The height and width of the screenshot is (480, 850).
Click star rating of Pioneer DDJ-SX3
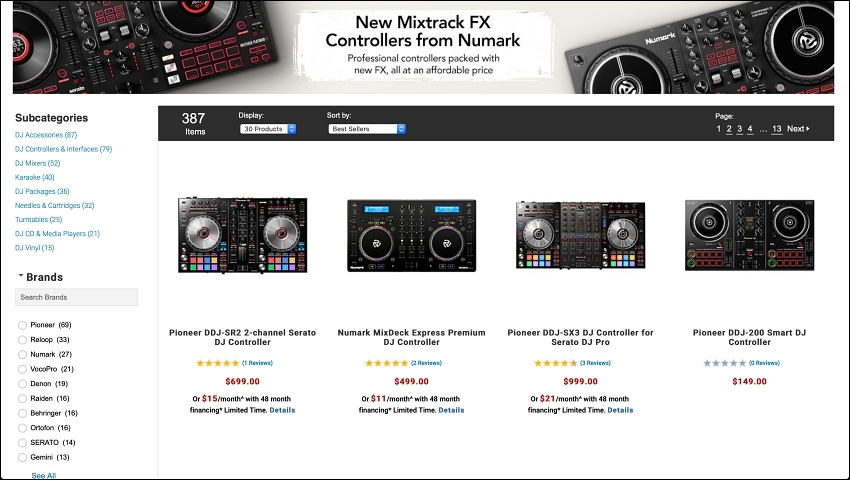coord(556,363)
